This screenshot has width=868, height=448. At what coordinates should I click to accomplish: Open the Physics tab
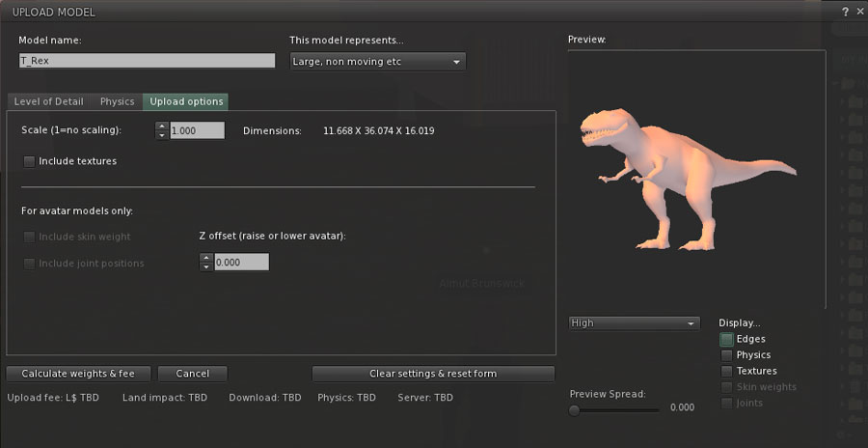tap(118, 101)
